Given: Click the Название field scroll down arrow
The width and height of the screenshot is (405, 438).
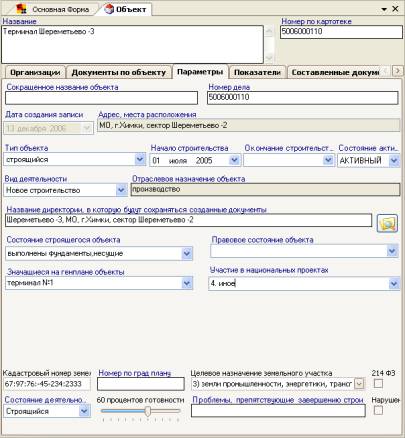Looking at the screenshot, I should coord(269,58).
